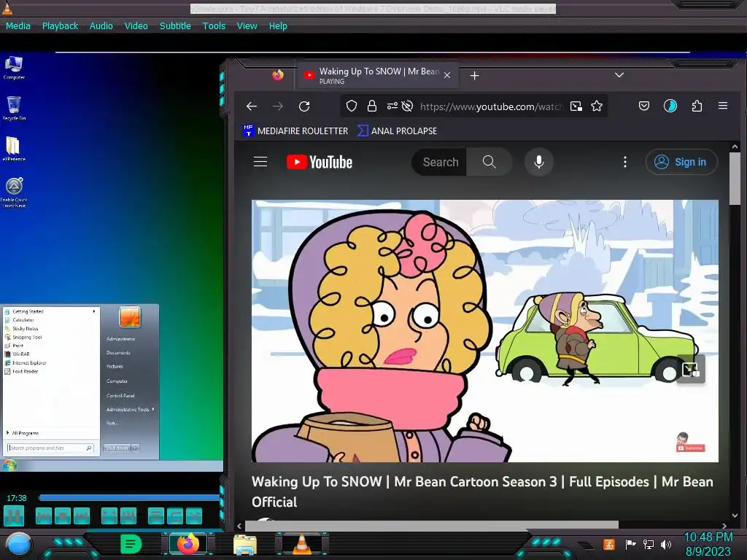
Task: Open the VLC Video menu
Action: [136, 26]
